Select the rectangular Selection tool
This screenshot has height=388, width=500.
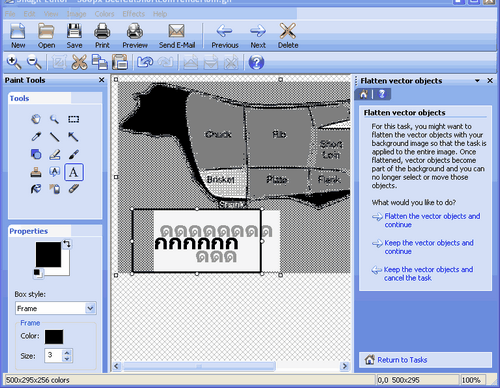[73, 119]
